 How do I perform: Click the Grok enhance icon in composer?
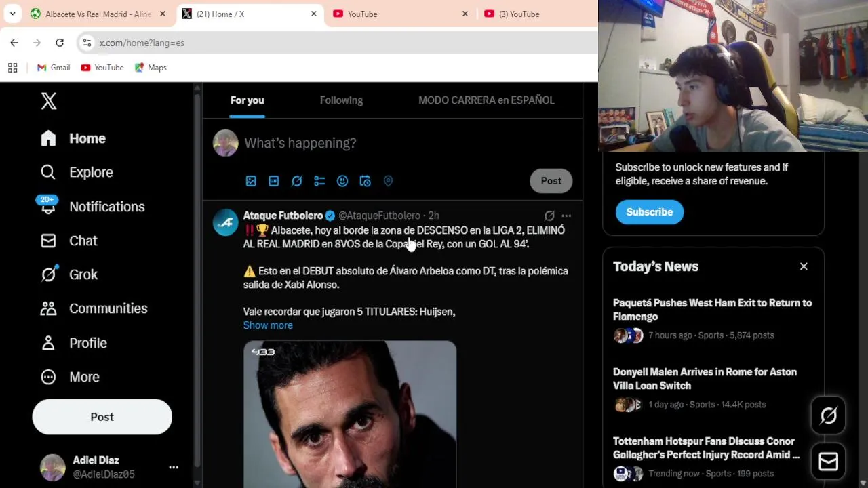(x=296, y=181)
